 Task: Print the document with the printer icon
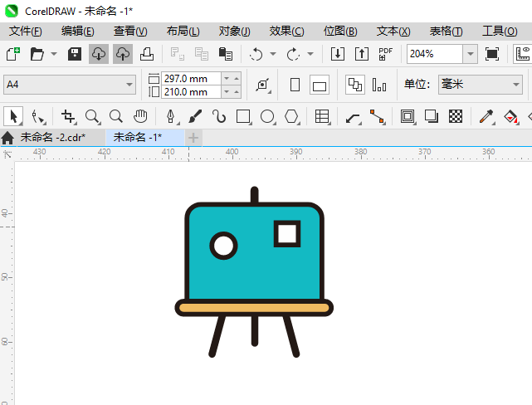coord(147,54)
